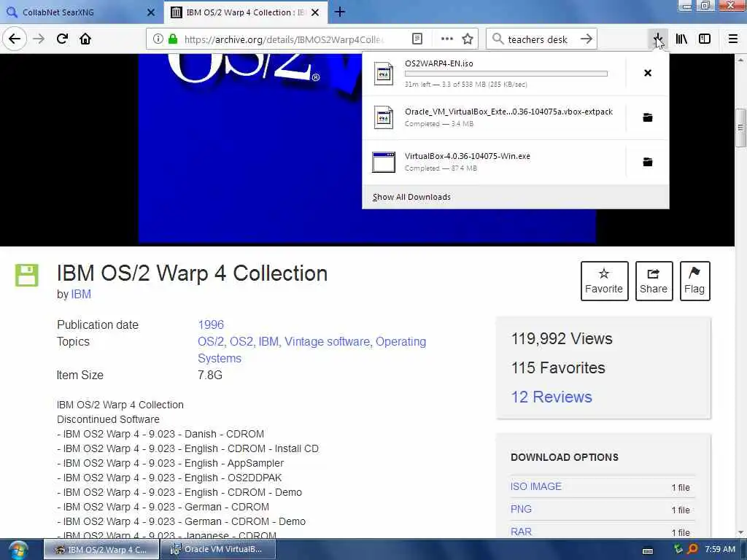Open folder containing VirtualBox-4.0.36 Win.exe

tap(648, 162)
